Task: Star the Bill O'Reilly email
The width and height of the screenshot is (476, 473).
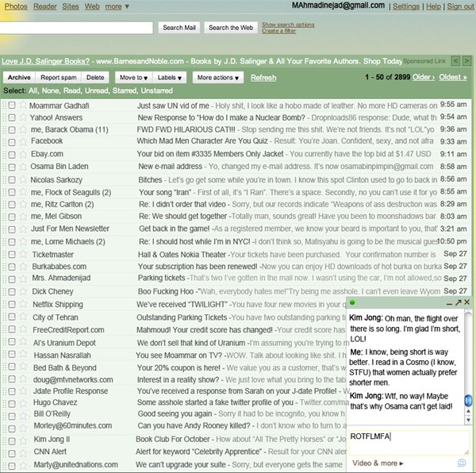Action: click(x=23, y=416)
